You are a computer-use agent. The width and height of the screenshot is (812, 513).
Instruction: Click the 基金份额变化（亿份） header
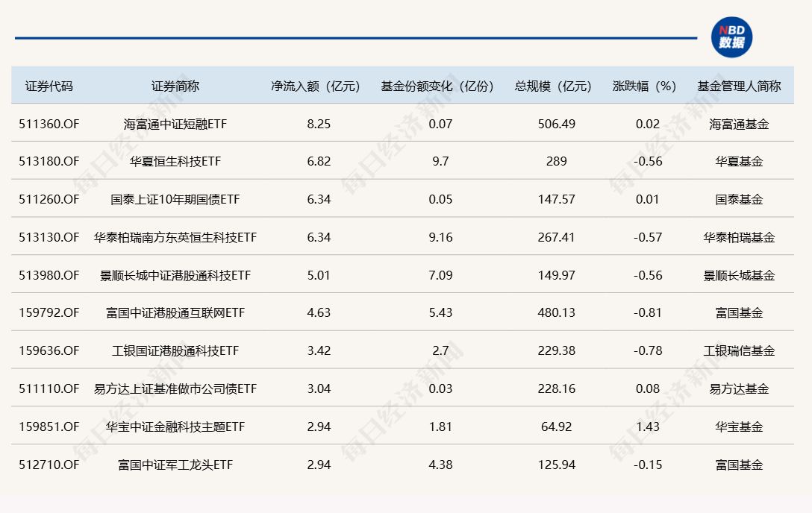point(437,86)
